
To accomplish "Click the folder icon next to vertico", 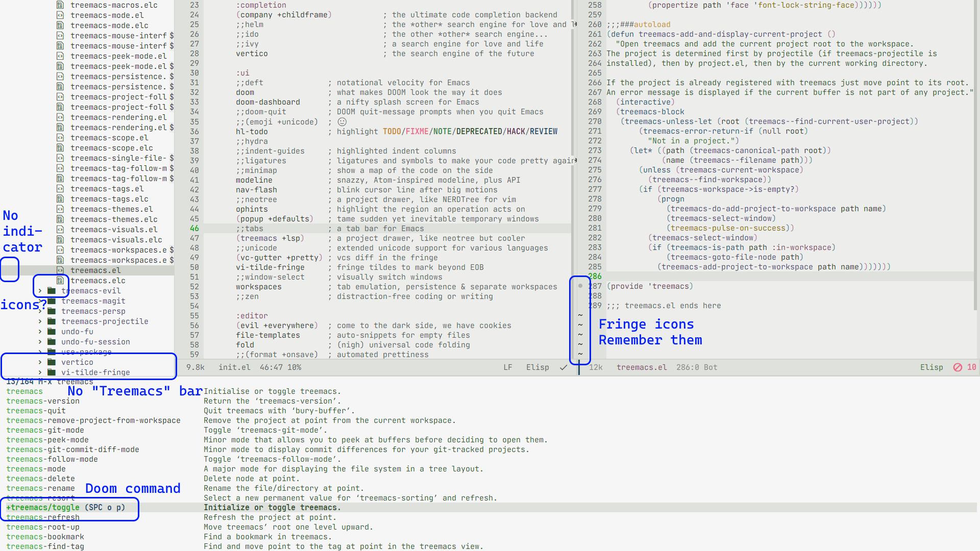I will [x=52, y=362].
